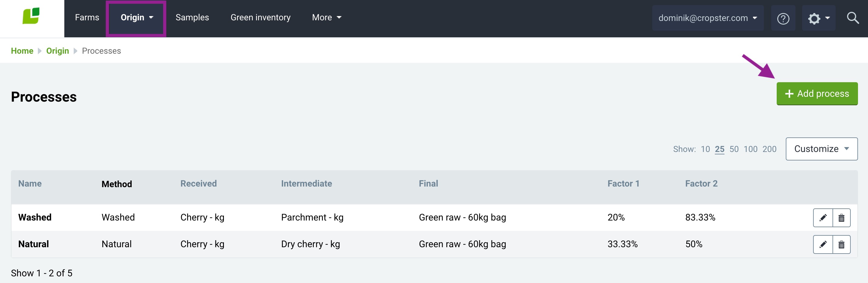The width and height of the screenshot is (868, 283).
Task: Edit the Natural process with pencil icon
Action: pyautogui.click(x=823, y=244)
